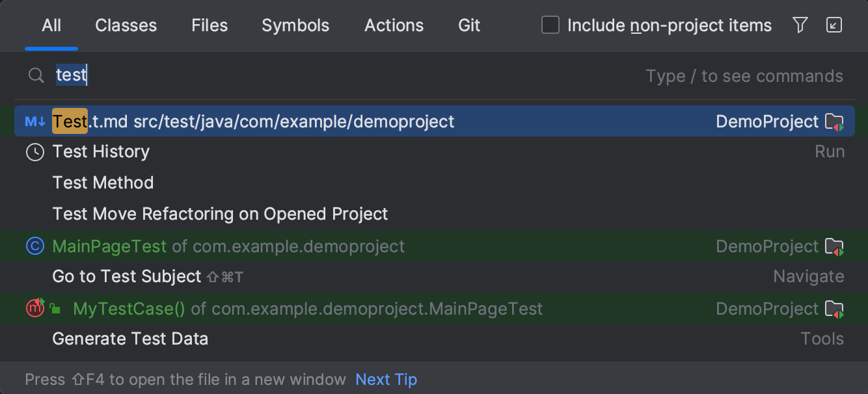
Task: Open the Symbols tab
Action: click(295, 25)
